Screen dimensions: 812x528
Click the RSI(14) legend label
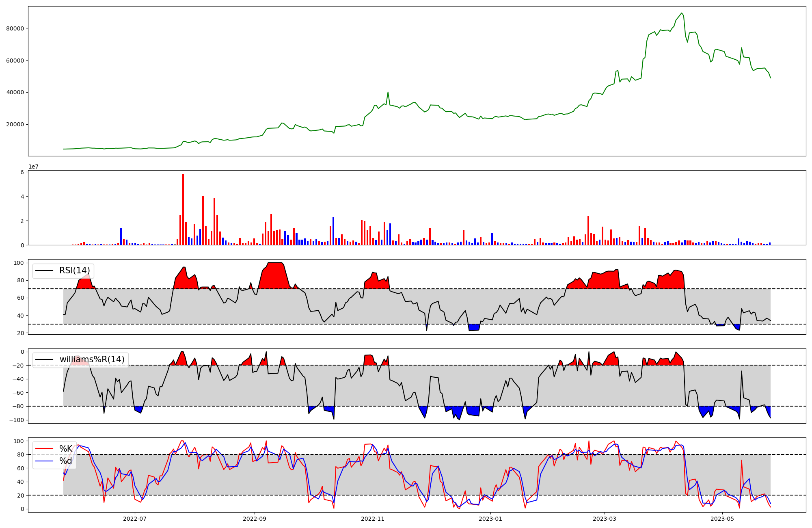tap(75, 270)
